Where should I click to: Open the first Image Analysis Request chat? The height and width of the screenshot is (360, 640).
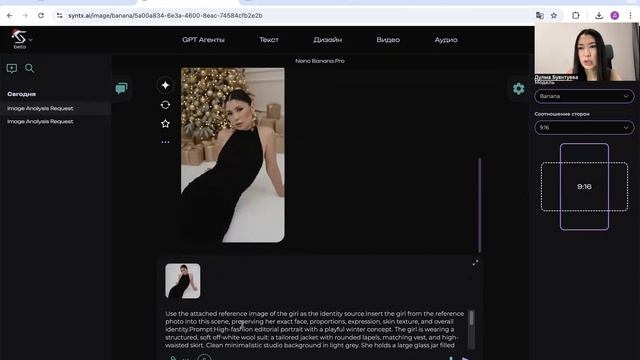[x=56, y=109]
